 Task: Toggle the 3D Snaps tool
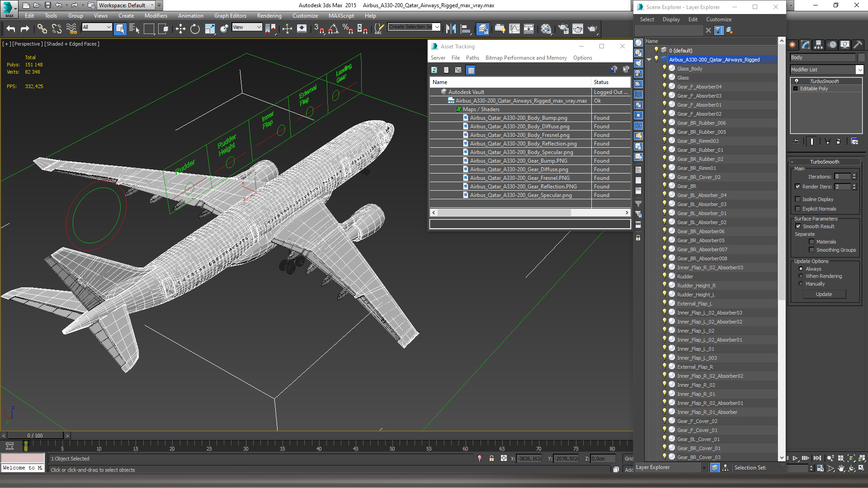click(319, 29)
